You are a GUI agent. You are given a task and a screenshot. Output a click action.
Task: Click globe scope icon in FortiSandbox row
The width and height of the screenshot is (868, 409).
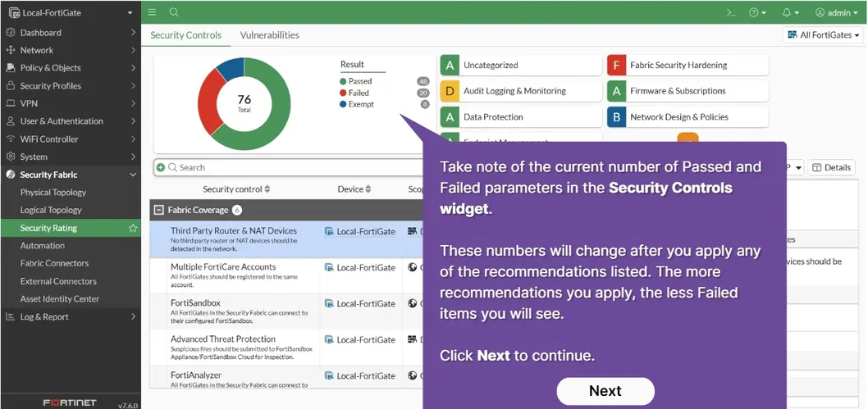pyautogui.click(x=412, y=303)
